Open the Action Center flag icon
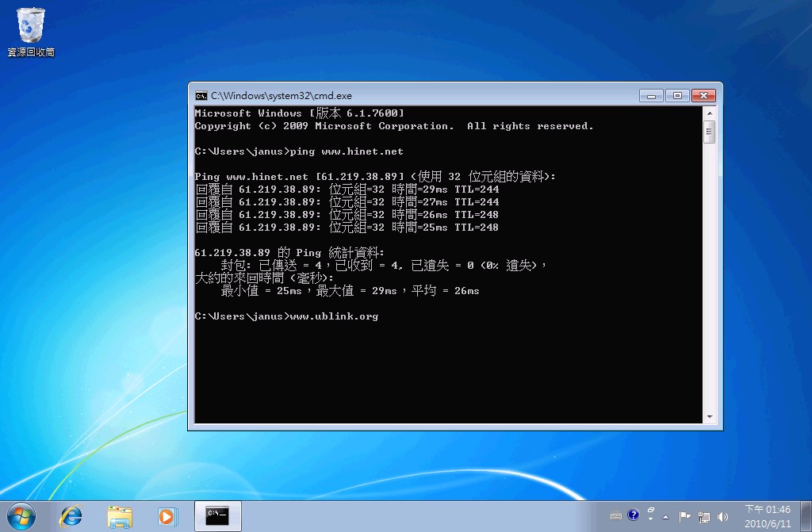Viewport: 812px width, 532px height. (x=684, y=516)
